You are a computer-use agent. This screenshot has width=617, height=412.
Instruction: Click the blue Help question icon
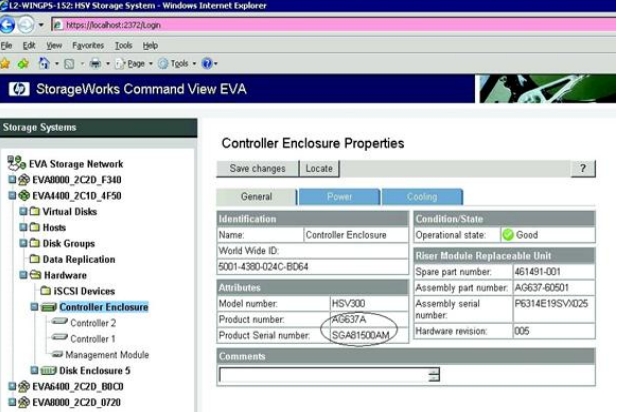207,63
